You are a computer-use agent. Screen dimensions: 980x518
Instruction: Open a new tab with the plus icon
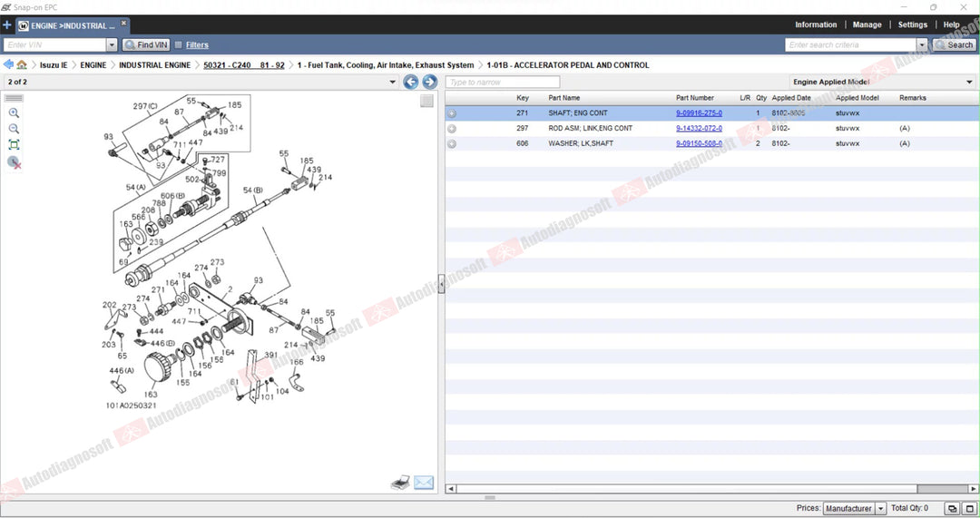point(7,25)
